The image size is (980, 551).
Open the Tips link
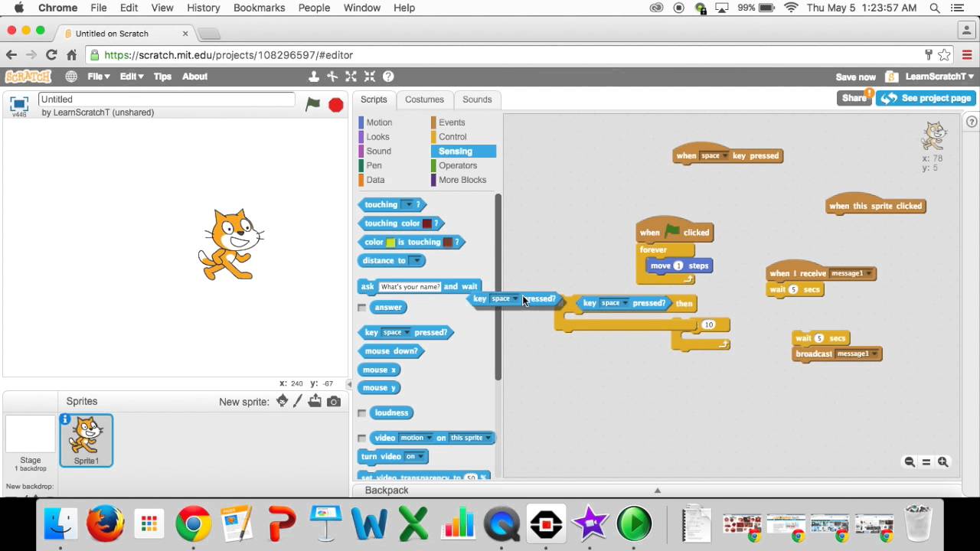pos(162,77)
